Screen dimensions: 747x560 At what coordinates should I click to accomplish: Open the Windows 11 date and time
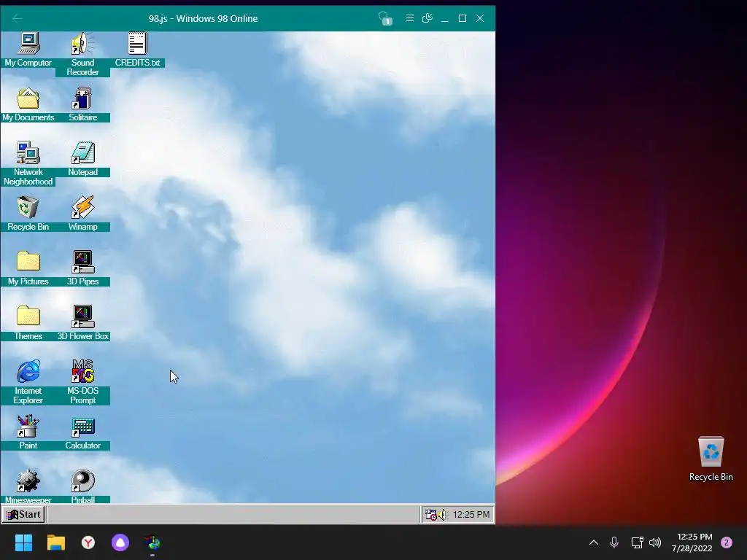tap(692, 542)
